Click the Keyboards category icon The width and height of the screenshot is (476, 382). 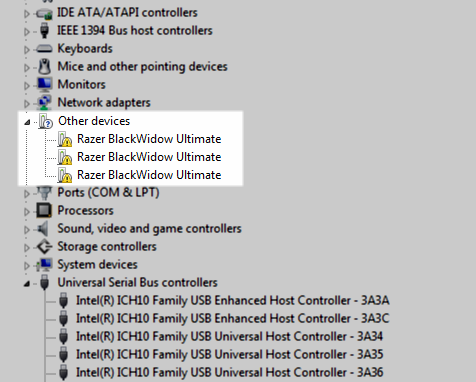(x=44, y=49)
